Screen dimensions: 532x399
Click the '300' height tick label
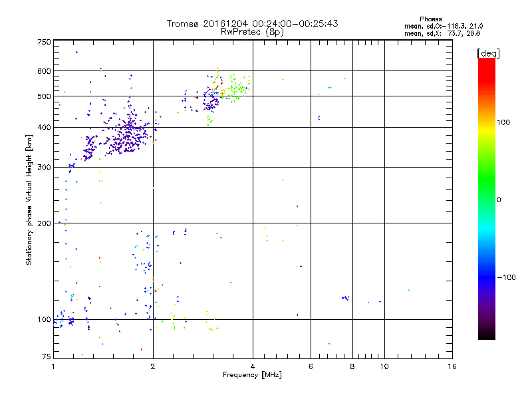click(x=44, y=168)
